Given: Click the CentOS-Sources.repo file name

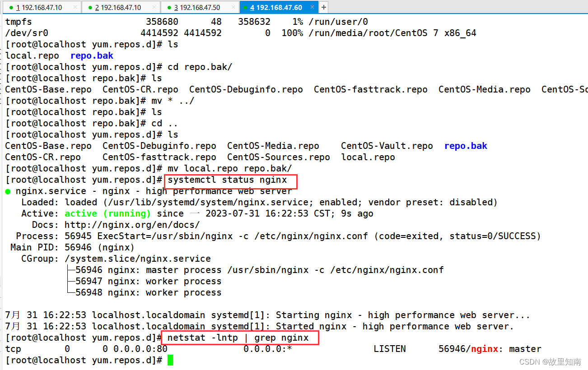Looking at the screenshot, I should click(x=279, y=157).
